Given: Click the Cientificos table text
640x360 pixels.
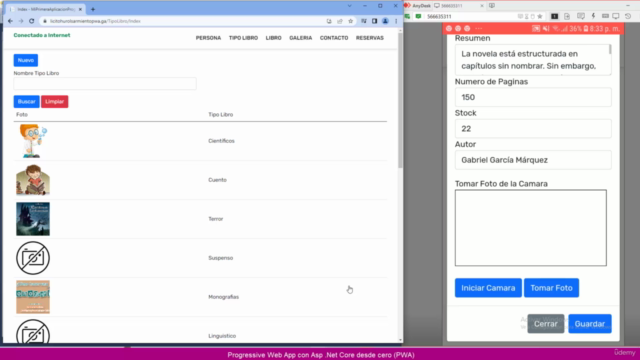Looking at the screenshot, I should (x=221, y=141).
